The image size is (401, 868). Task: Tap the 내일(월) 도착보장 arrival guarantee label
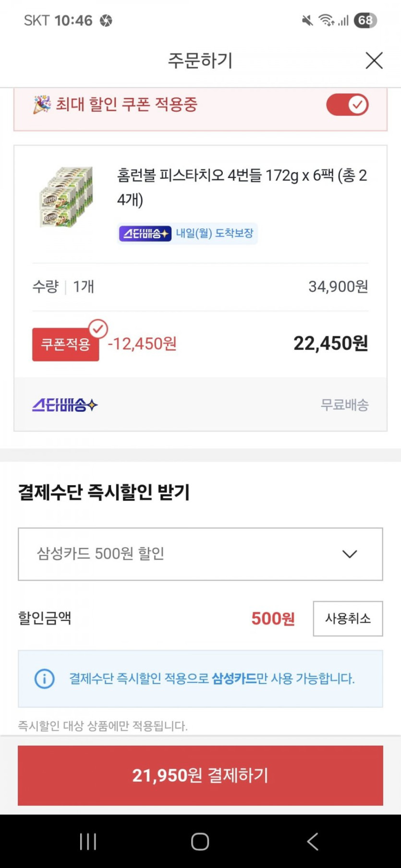[215, 234]
